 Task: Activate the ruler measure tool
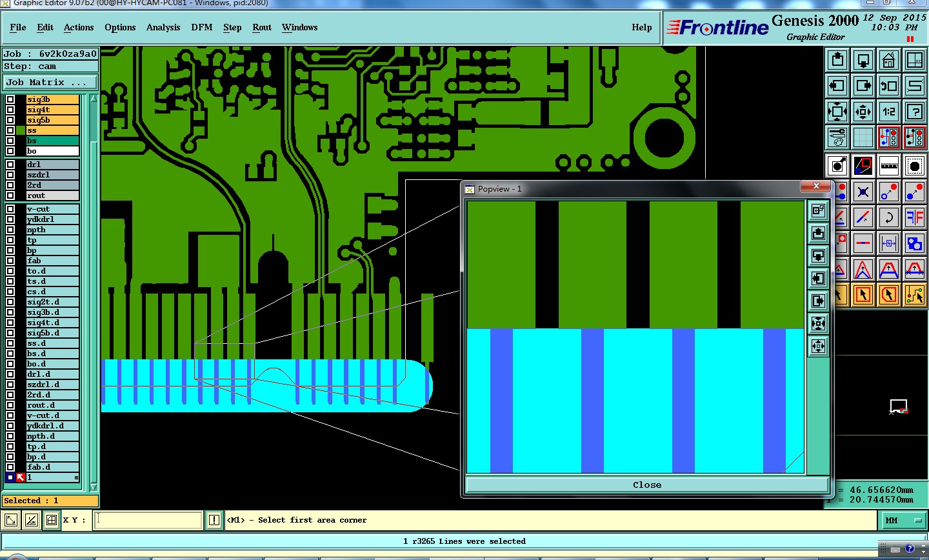tap(889, 166)
